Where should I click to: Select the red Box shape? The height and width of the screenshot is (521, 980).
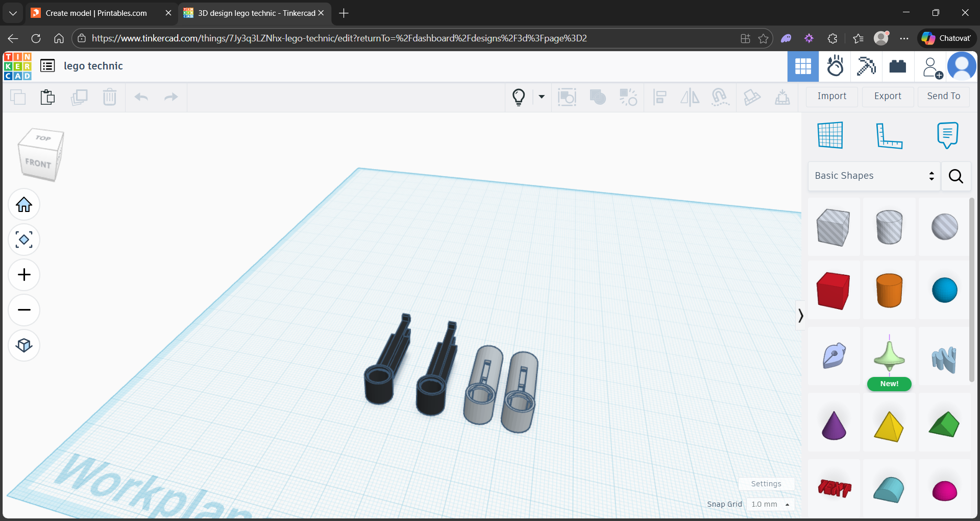click(x=833, y=290)
